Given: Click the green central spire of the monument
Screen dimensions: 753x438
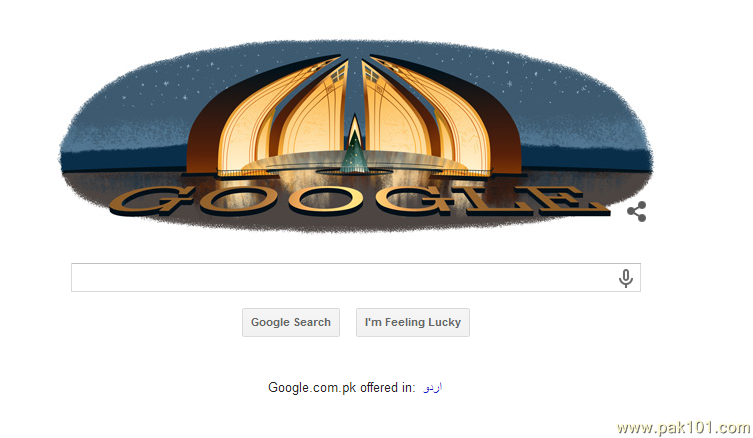Looking at the screenshot, I should [x=355, y=144].
